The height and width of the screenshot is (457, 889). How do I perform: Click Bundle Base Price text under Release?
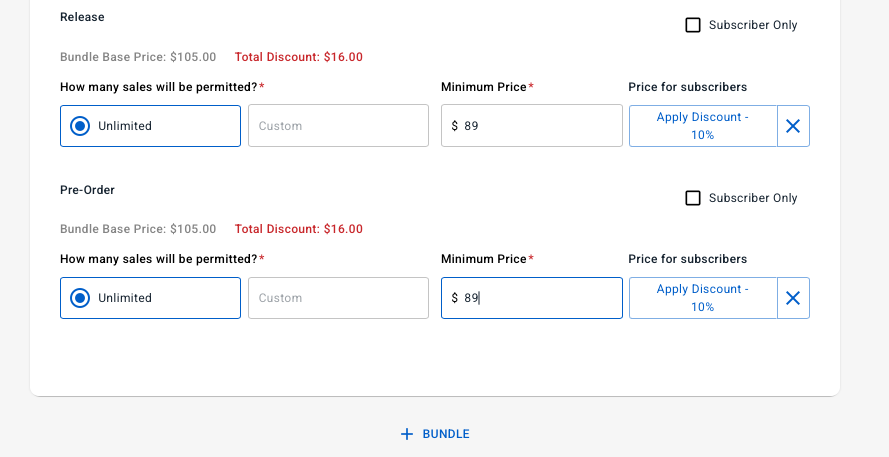point(138,57)
